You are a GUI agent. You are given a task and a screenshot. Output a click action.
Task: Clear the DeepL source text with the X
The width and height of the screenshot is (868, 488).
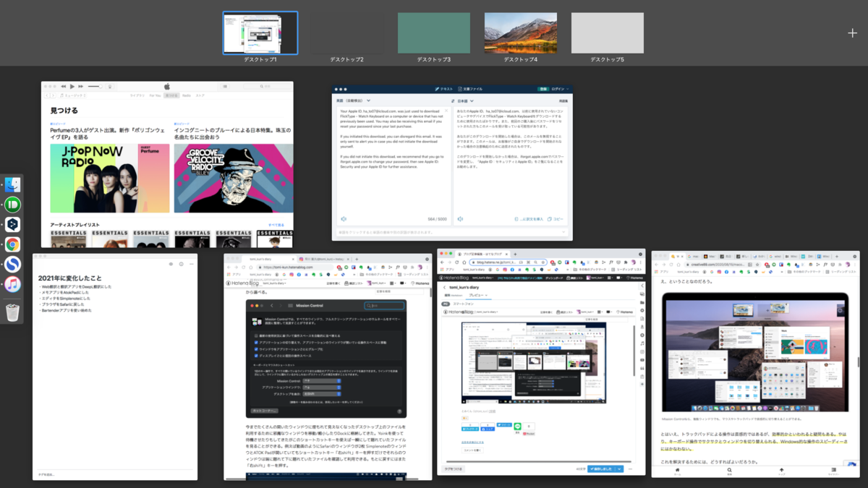coord(446,111)
